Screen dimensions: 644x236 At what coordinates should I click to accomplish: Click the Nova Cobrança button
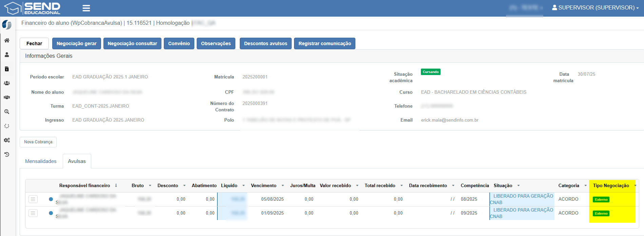coord(38,142)
